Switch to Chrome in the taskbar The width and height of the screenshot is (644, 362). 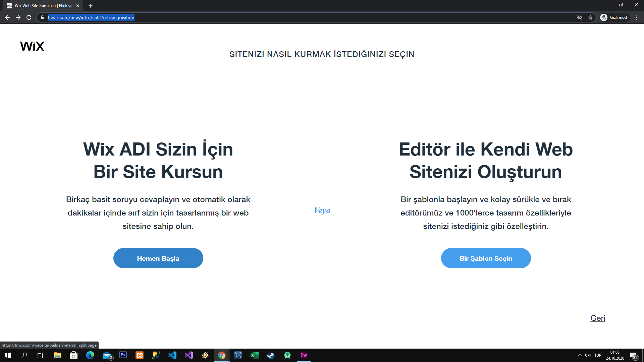point(222,355)
